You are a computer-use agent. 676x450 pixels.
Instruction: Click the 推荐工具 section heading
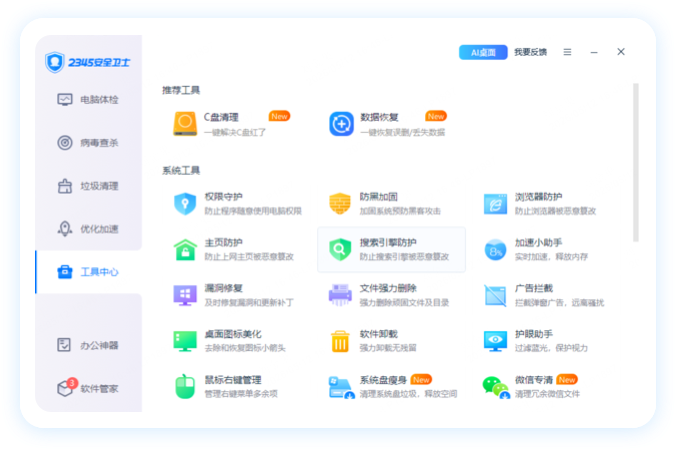tap(181, 90)
